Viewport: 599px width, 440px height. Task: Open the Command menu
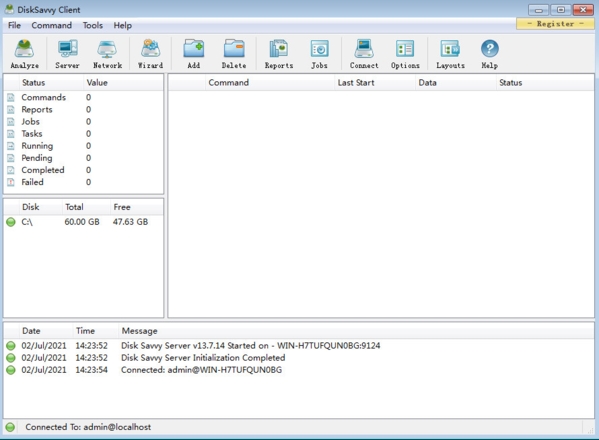coord(52,25)
